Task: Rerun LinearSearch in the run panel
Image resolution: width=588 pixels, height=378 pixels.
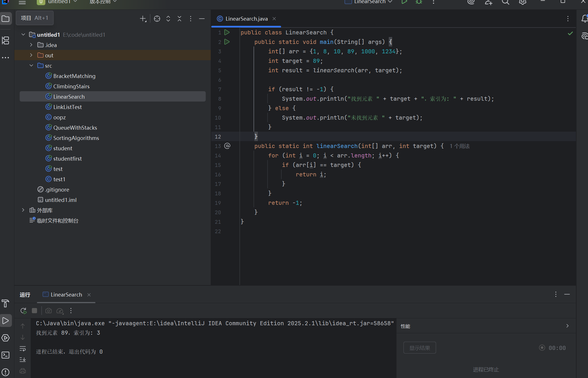Action: tap(24, 311)
